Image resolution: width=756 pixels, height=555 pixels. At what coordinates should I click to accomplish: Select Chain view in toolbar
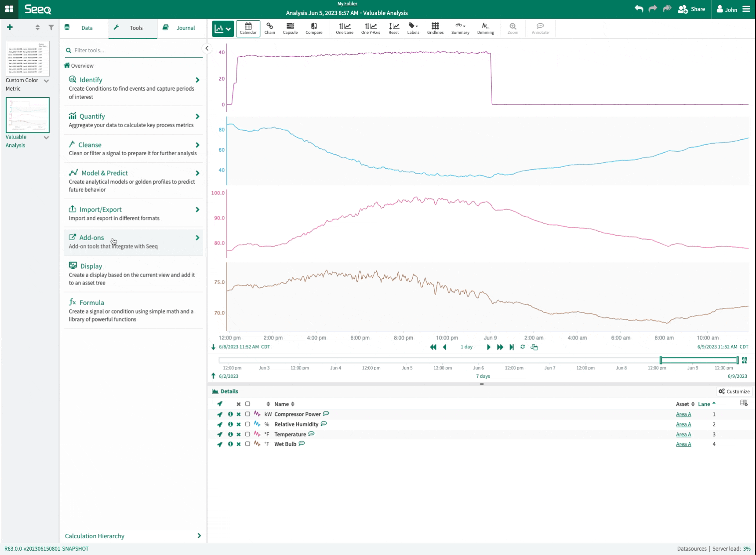click(270, 29)
